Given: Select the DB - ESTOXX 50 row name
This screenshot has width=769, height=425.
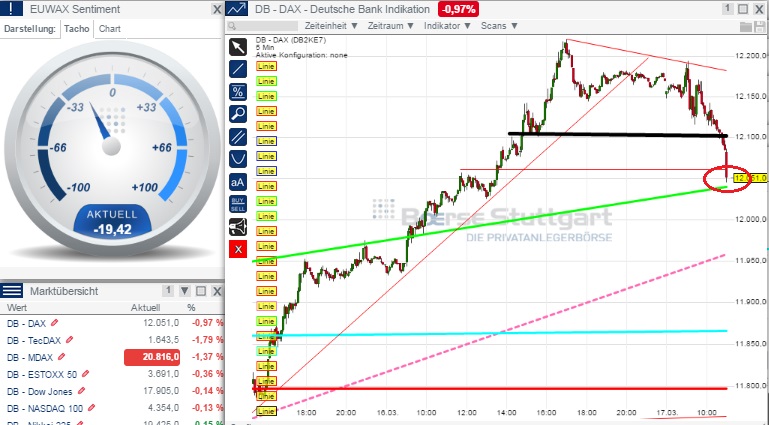Looking at the screenshot, I should [x=42, y=375].
